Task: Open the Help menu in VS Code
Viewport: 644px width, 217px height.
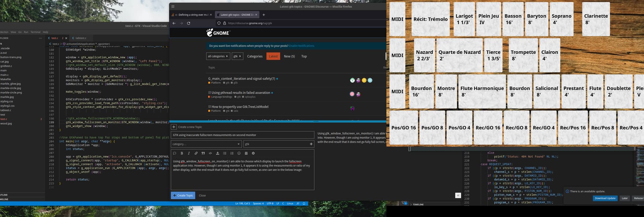Action: (x=46, y=32)
